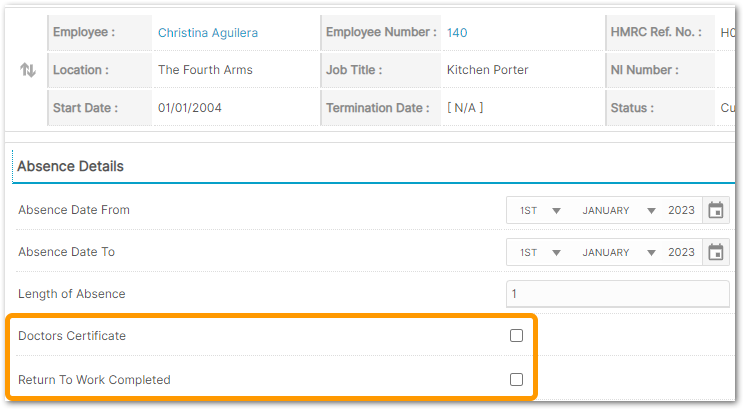Image resolution: width=744 pixels, height=410 pixels.
Task: Click the Length of Absence input field
Action: (618, 294)
